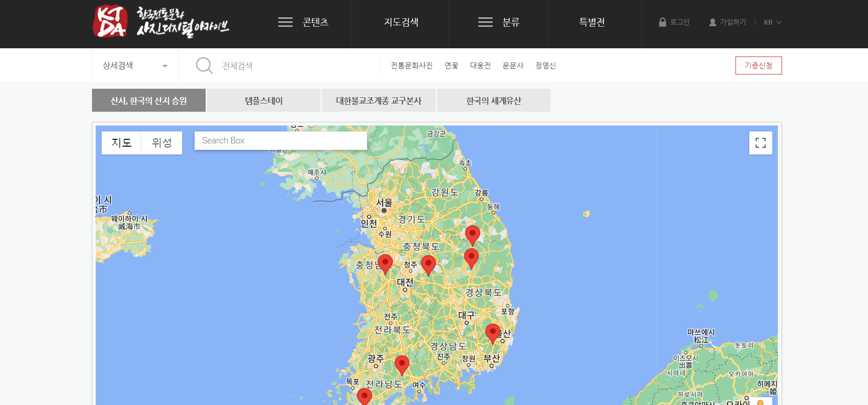Select the 한국의 세계유산 tab
Screen dimensions: 868x405
[494, 101]
